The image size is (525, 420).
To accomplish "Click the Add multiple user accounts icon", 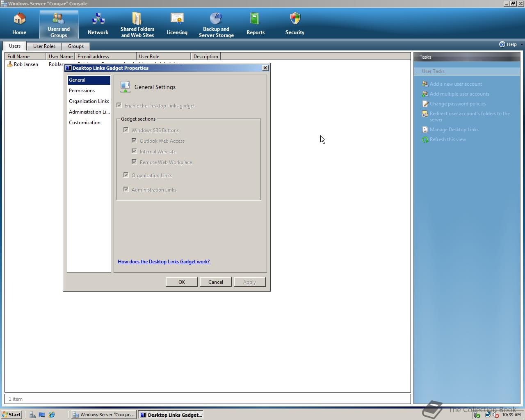I will (x=425, y=94).
